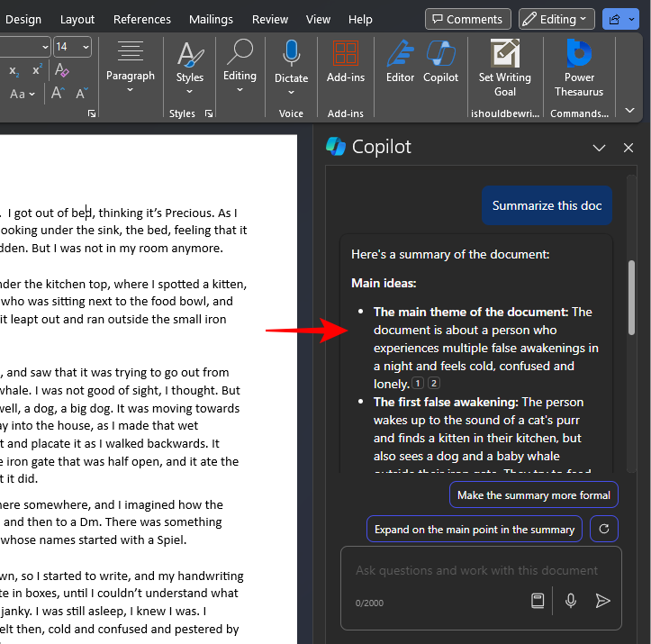This screenshot has width=651, height=644.
Task: Open the Change Case menu
Action: tap(22, 95)
